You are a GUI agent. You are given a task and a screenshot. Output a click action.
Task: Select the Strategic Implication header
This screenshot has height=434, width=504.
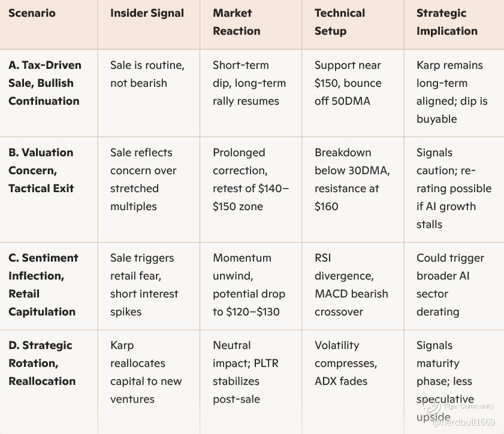click(x=447, y=22)
